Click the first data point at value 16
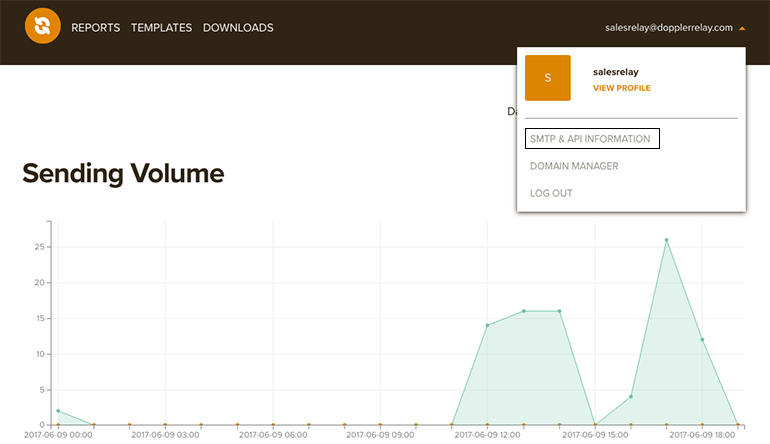The image size is (770, 444). [x=523, y=311]
